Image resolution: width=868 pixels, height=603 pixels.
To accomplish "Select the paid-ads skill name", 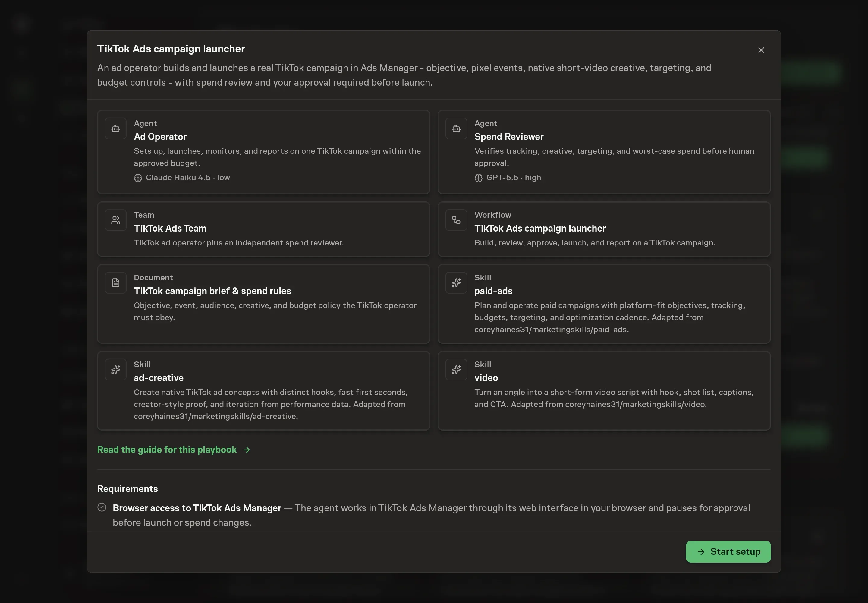I will click(x=493, y=291).
